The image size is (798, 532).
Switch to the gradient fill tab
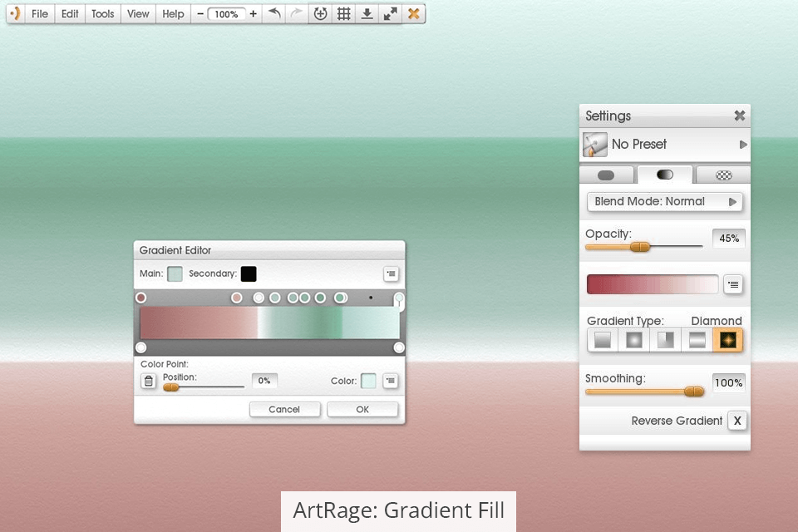pyautogui.click(x=665, y=175)
